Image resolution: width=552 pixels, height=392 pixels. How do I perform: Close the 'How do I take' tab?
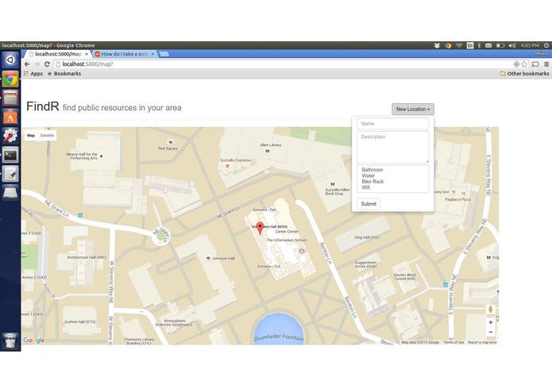tap(152, 54)
